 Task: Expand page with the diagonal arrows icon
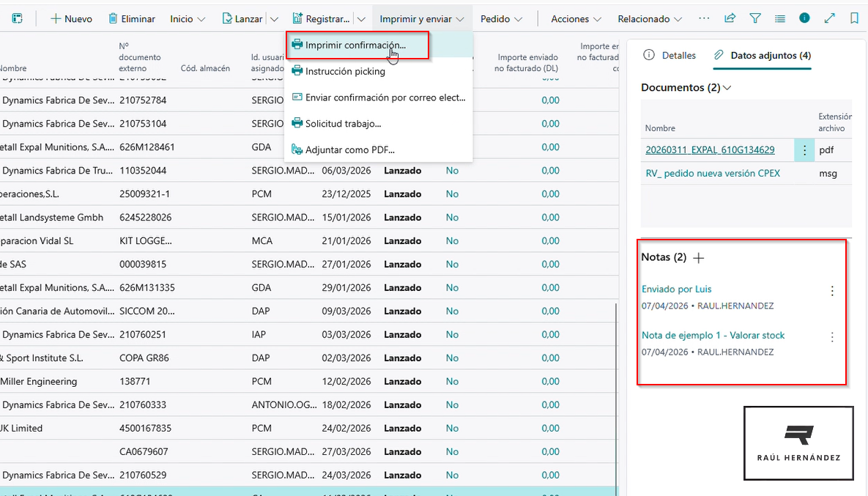tap(829, 18)
